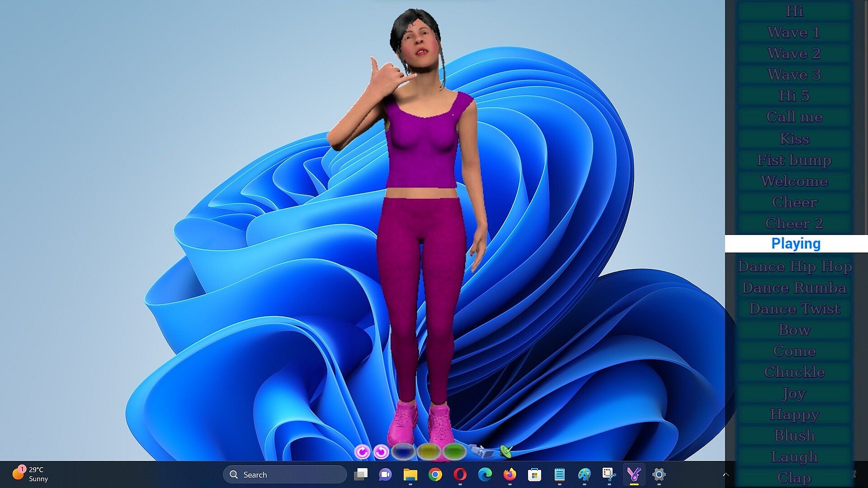Select Fist bump from animation list
This screenshot has width=868, height=488.
794,160
